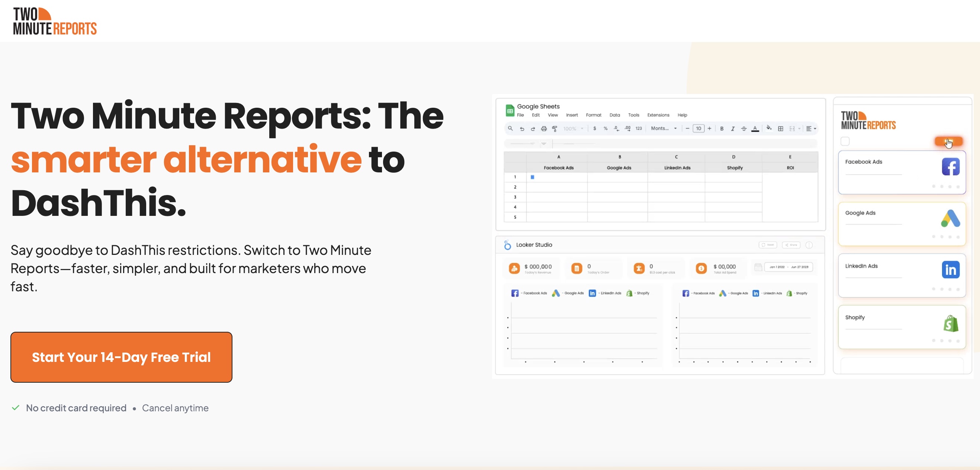The width and height of the screenshot is (980, 470).
Task: Open the fill color paint bucket
Action: coord(769,128)
